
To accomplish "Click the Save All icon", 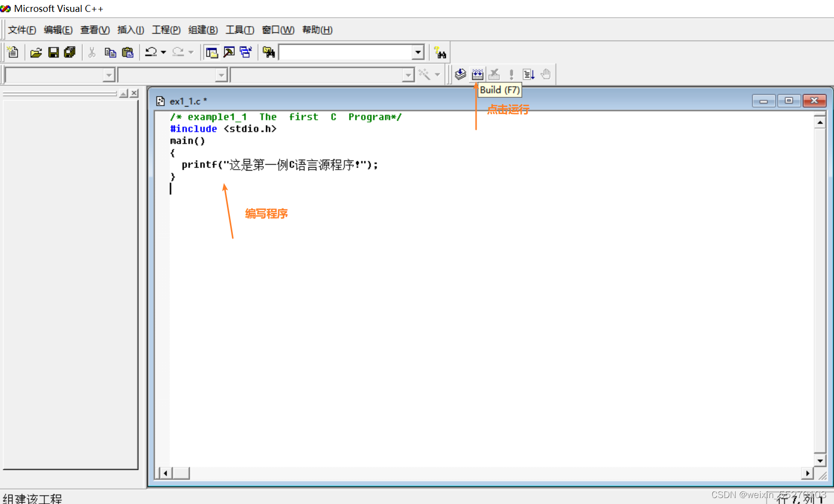I will click(x=70, y=52).
